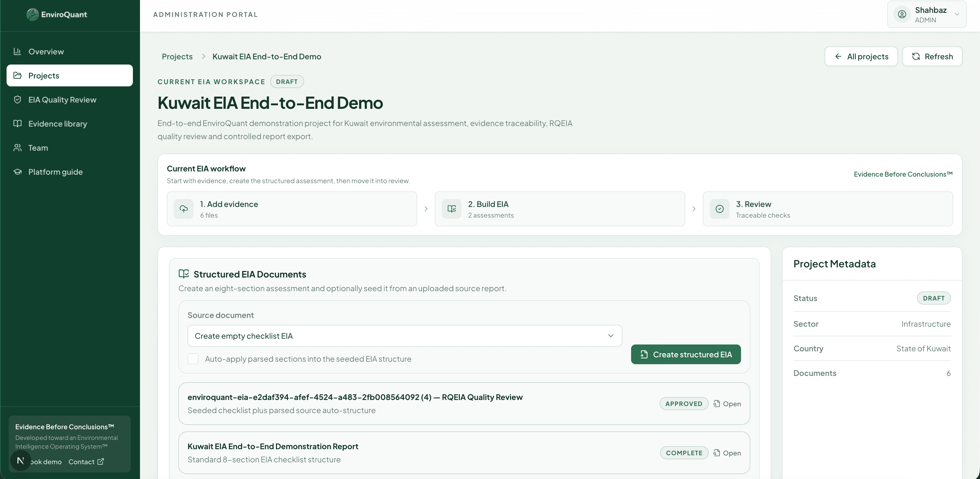Open EIA Quality Review in the sidebar

(x=70, y=100)
